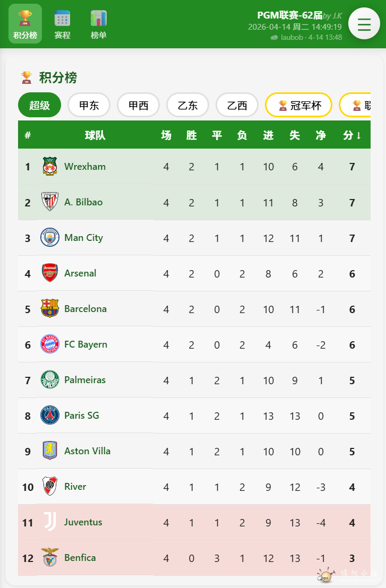The image size is (386, 588).
Task: Select the 超级 league tab
Action: (39, 105)
